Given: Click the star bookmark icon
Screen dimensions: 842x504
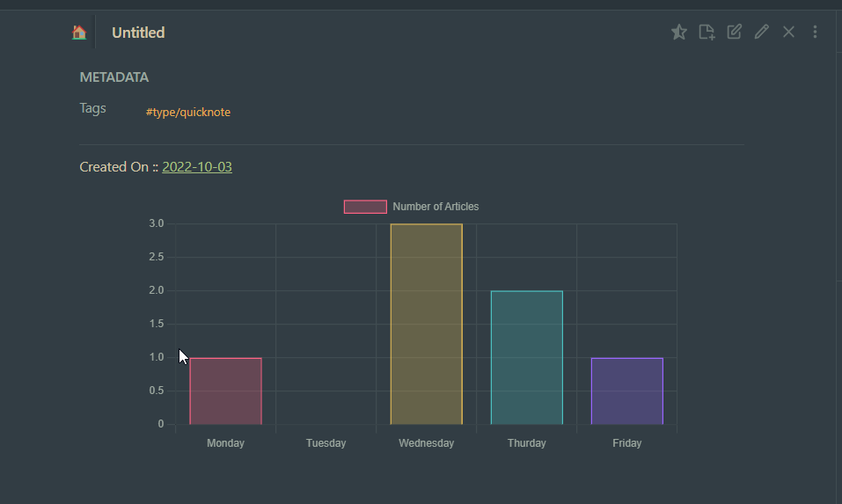Looking at the screenshot, I should pos(678,33).
